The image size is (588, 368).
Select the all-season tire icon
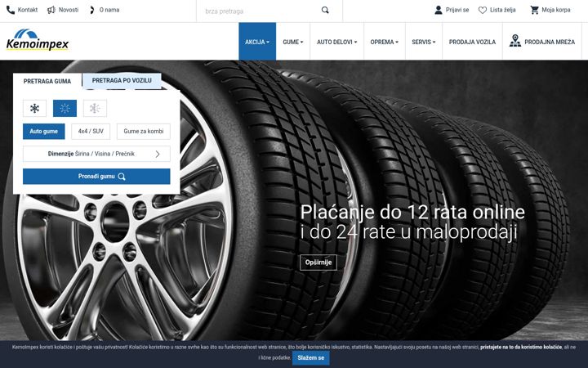click(95, 109)
